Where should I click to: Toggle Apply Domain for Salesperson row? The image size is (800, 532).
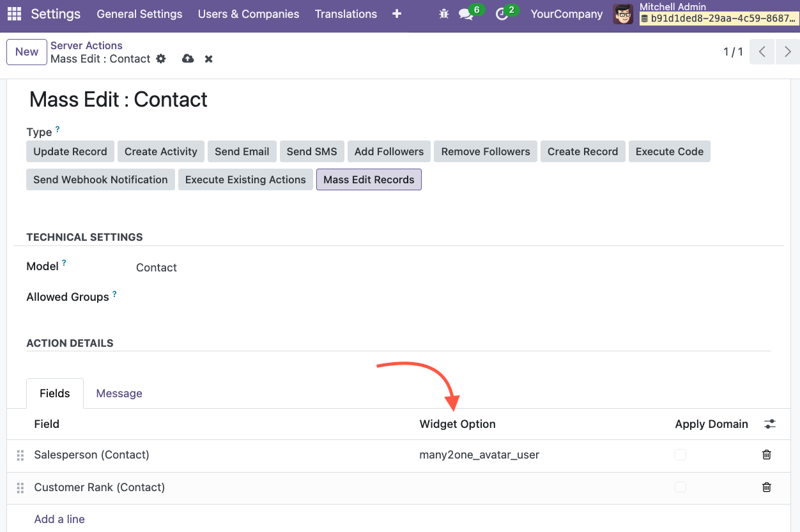[x=681, y=455]
